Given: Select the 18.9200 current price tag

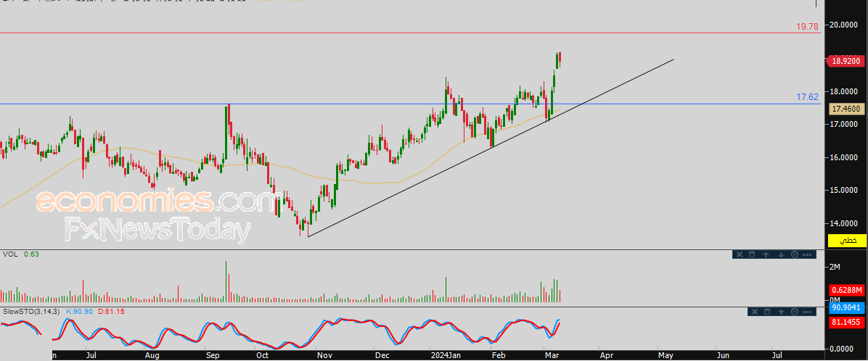Looking at the screenshot, I should pos(846,62).
